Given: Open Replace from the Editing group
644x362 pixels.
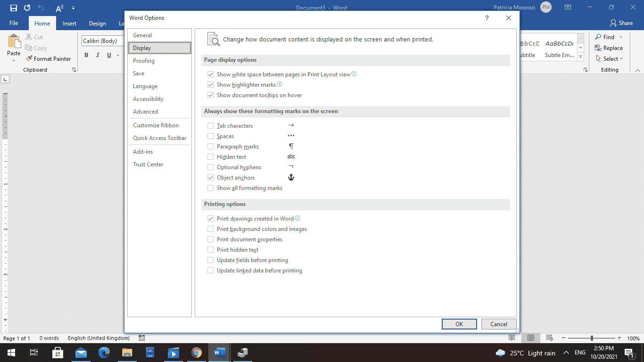Looking at the screenshot, I should click(609, 48).
